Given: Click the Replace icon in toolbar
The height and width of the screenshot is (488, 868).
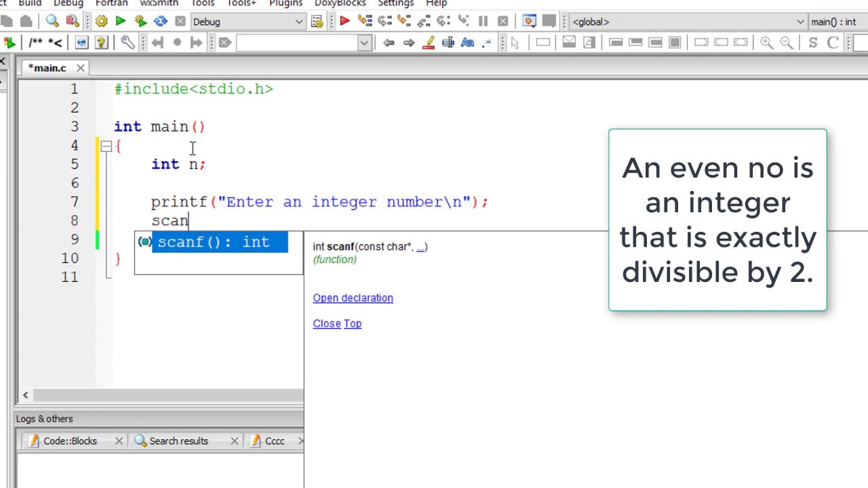Looking at the screenshot, I should pos(72,22).
